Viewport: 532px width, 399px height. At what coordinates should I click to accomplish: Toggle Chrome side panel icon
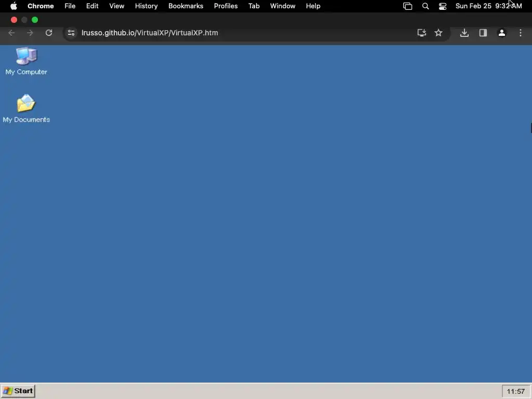[483, 33]
